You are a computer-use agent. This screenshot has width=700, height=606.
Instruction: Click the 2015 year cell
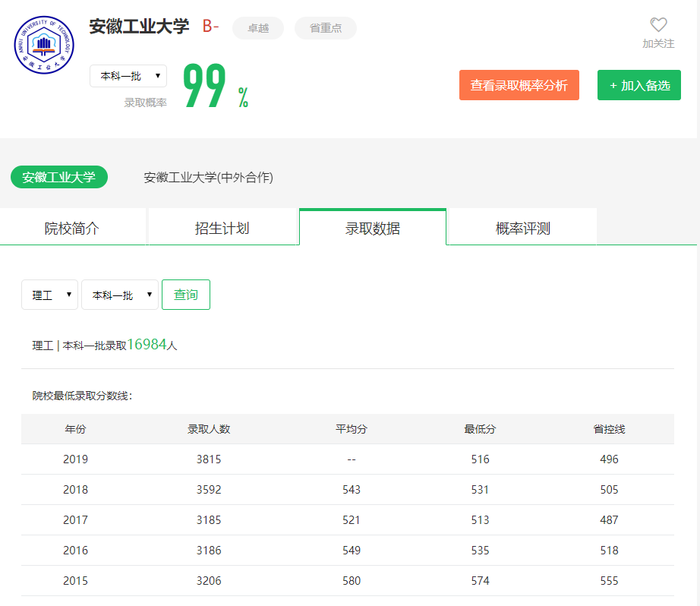[x=75, y=580]
